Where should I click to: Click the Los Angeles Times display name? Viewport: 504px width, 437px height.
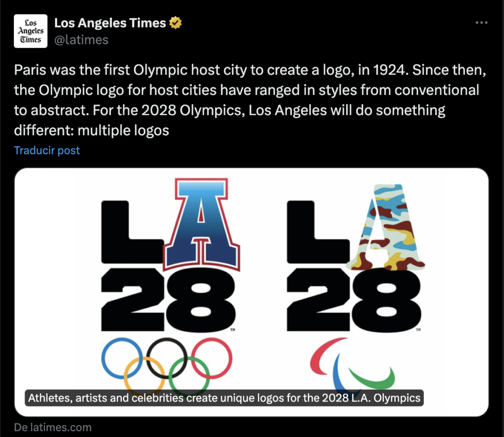[x=111, y=22]
